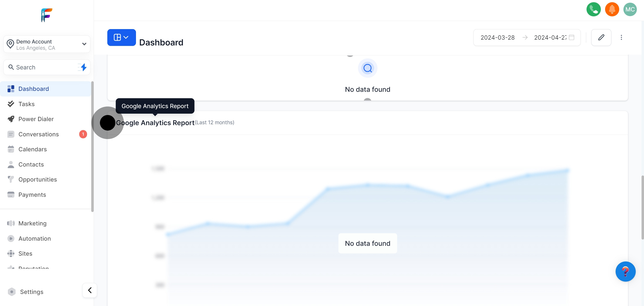Click inside the Search field
Image resolution: width=644 pixels, height=306 pixels.
38,67
